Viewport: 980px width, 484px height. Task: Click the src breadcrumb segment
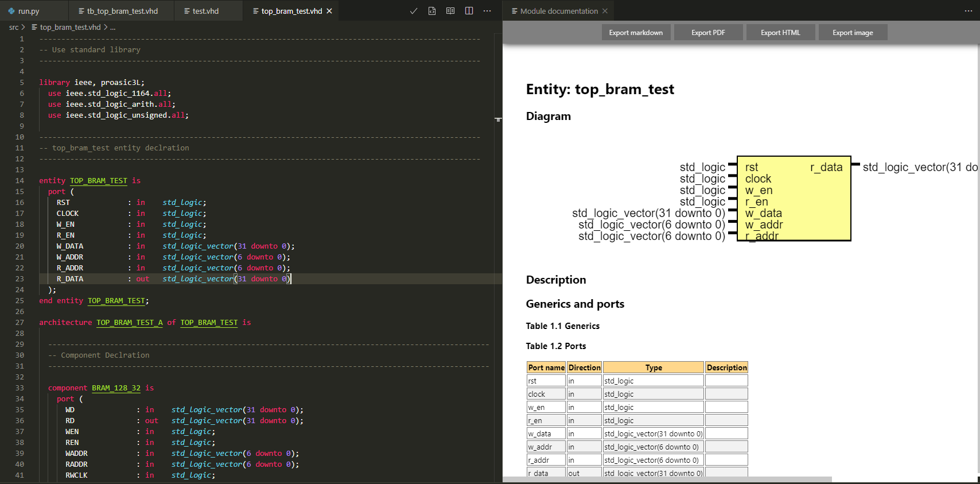(x=14, y=27)
